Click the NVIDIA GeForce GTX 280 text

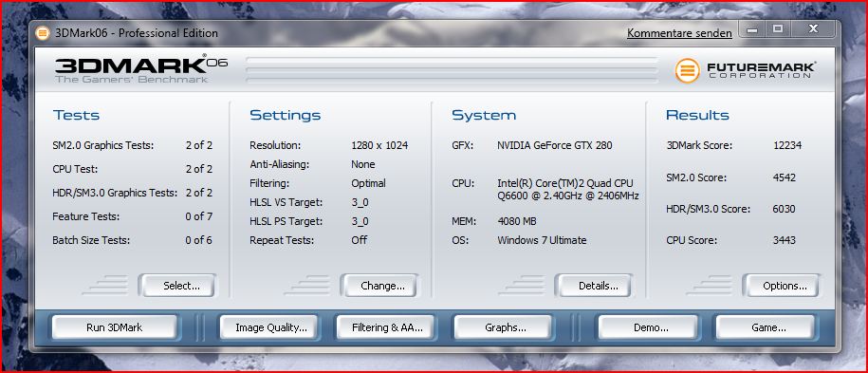[x=555, y=146]
